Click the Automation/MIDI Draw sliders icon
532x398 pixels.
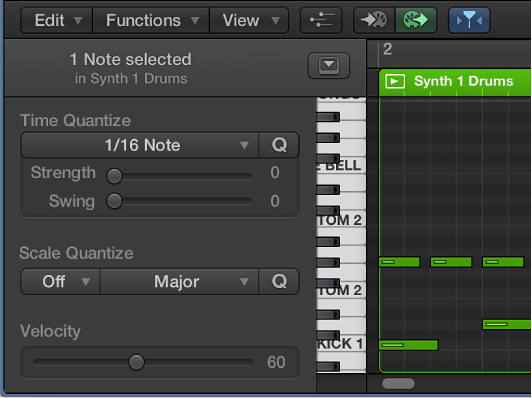(x=321, y=20)
